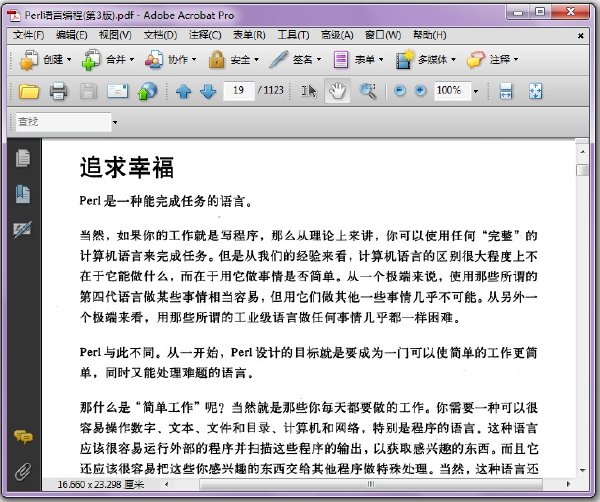
Task: Open the 视图(V) menu
Action: coord(115,35)
